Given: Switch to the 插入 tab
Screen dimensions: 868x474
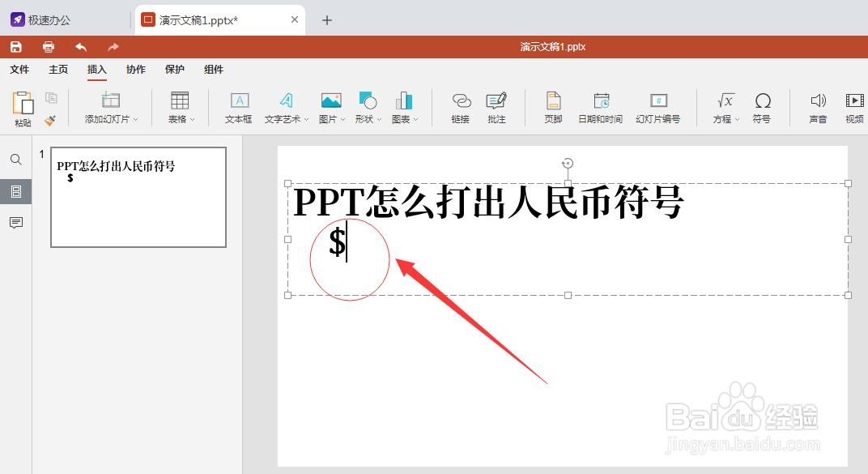Looking at the screenshot, I should pyautogui.click(x=97, y=70).
